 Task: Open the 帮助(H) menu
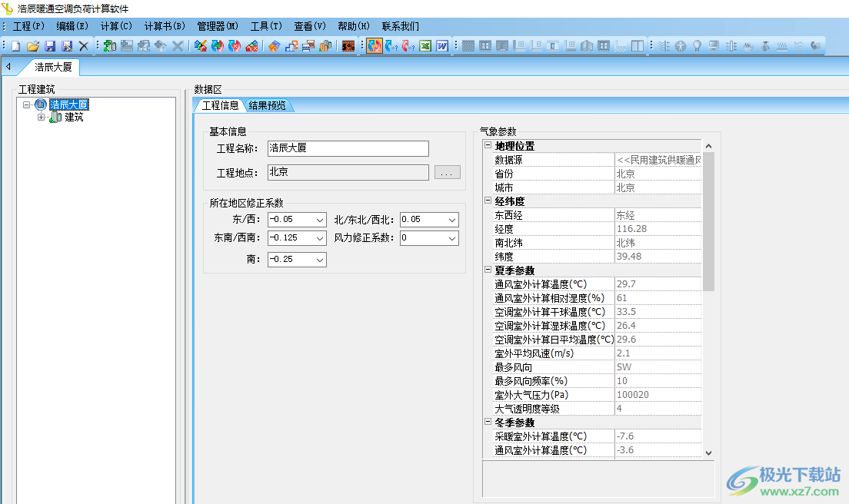(x=354, y=26)
